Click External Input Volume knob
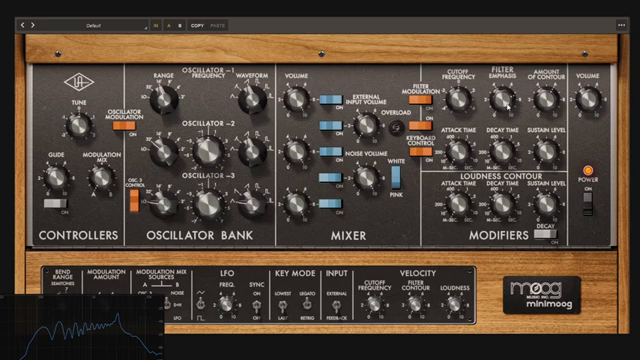Viewport: 640px width, 360px height. coord(366,125)
